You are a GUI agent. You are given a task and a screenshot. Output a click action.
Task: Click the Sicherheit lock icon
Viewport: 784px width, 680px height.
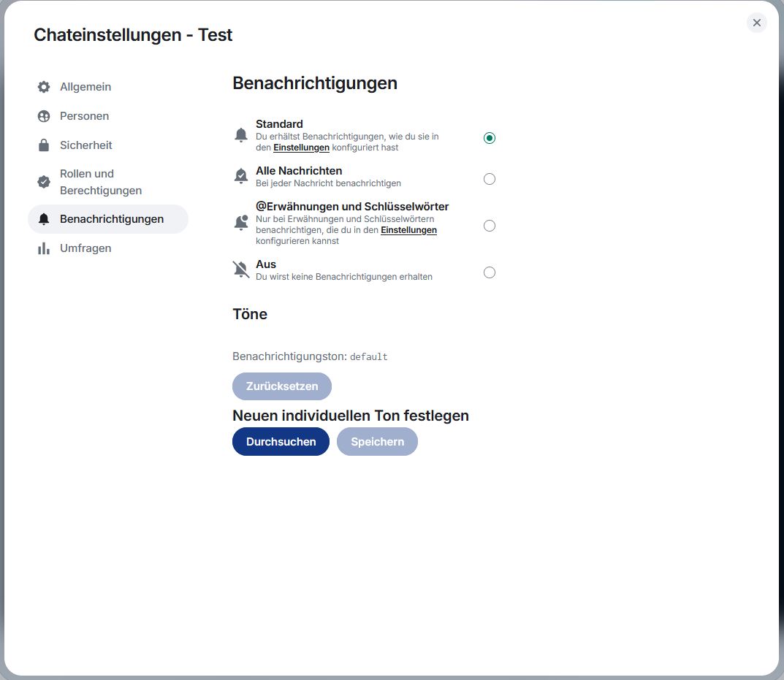click(44, 145)
